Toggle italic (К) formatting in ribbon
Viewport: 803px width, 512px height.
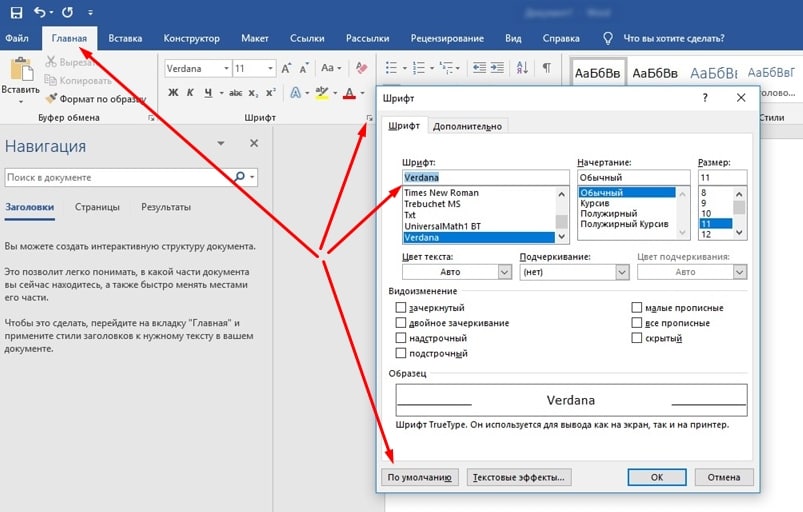click(190, 93)
